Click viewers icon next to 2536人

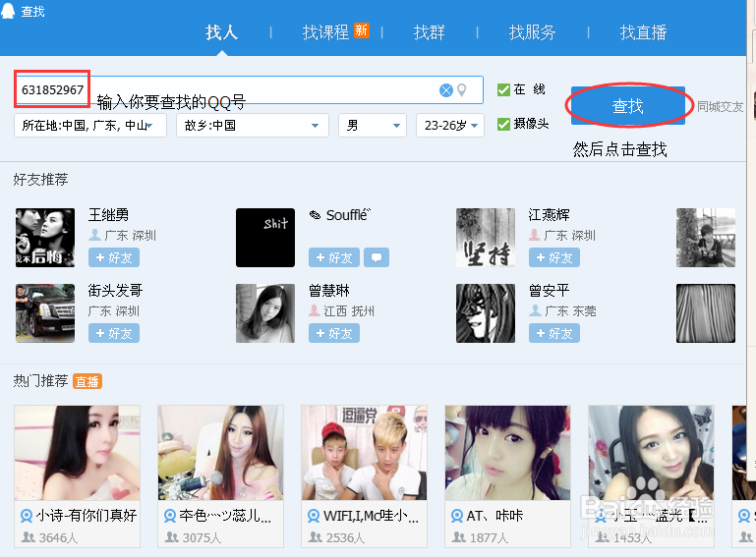point(316,537)
